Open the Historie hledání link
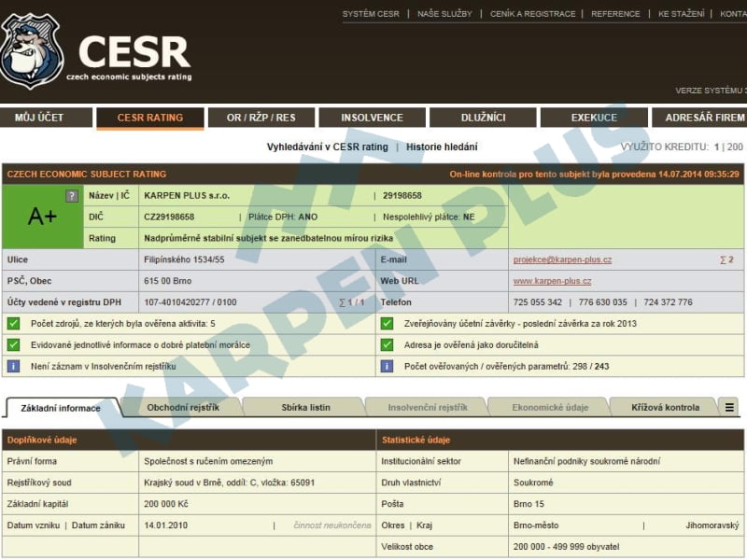Screen dimensions: 747x560 [x=442, y=147]
